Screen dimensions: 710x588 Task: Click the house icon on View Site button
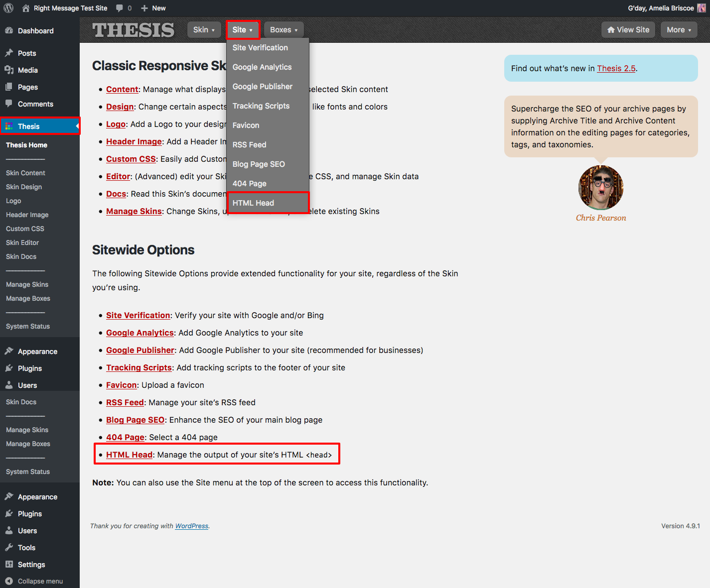pyautogui.click(x=611, y=30)
